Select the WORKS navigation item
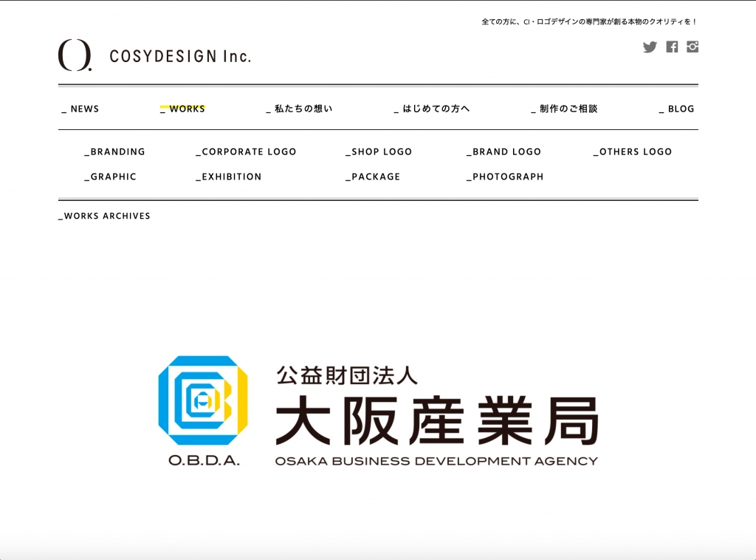Image resolution: width=756 pixels, height=560 pixels. [x=183, y=109]
